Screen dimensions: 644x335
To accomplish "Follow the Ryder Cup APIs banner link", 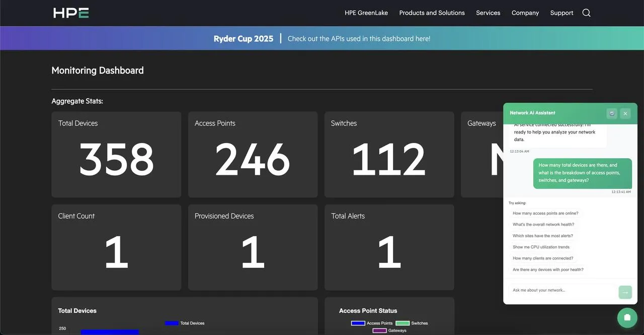I will [x=359, y=38].
